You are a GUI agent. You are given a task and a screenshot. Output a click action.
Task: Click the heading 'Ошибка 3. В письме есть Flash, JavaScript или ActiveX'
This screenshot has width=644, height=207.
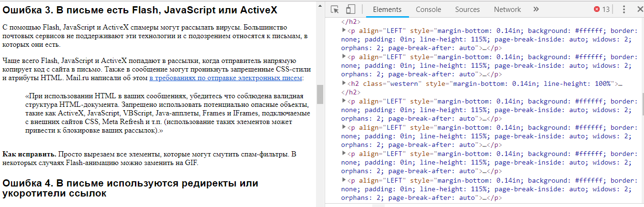[140, 10]
